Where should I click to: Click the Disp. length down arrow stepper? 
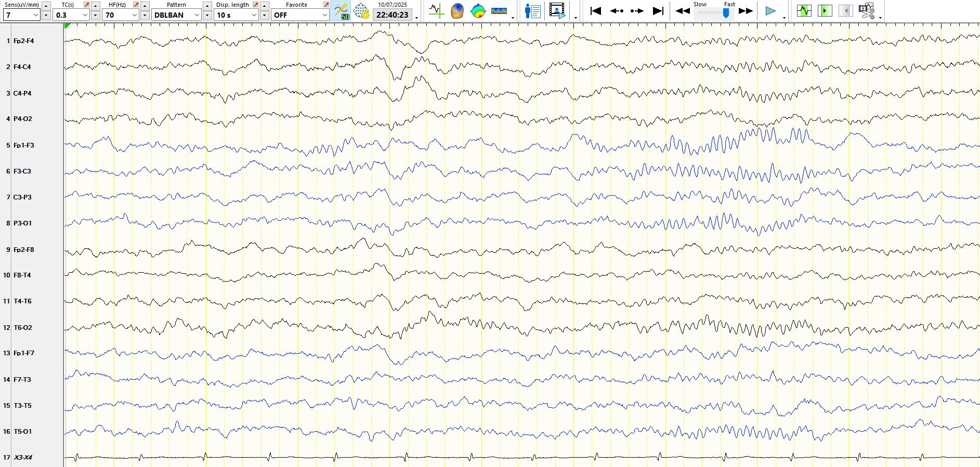click(x=265, y=16)
